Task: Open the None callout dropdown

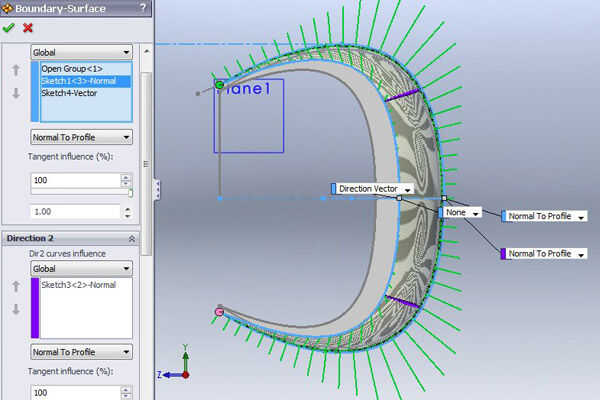Action: (x=476, y=213)
